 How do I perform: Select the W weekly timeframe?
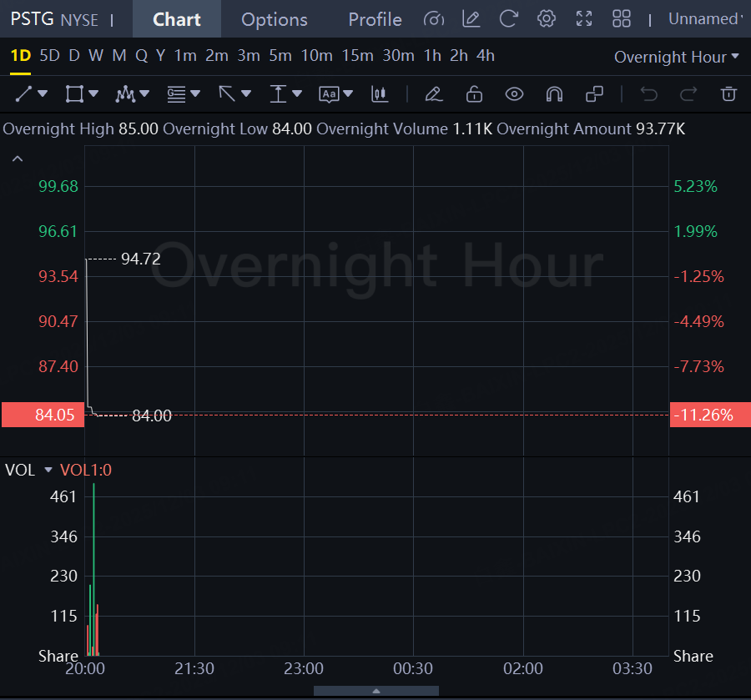coord(96,56)
